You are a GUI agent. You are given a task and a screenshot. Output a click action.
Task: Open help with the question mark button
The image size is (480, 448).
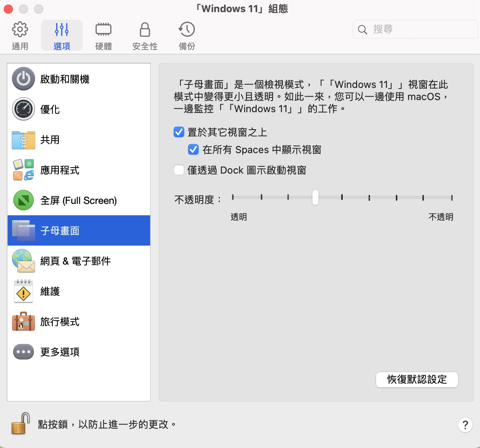point(465,425)
